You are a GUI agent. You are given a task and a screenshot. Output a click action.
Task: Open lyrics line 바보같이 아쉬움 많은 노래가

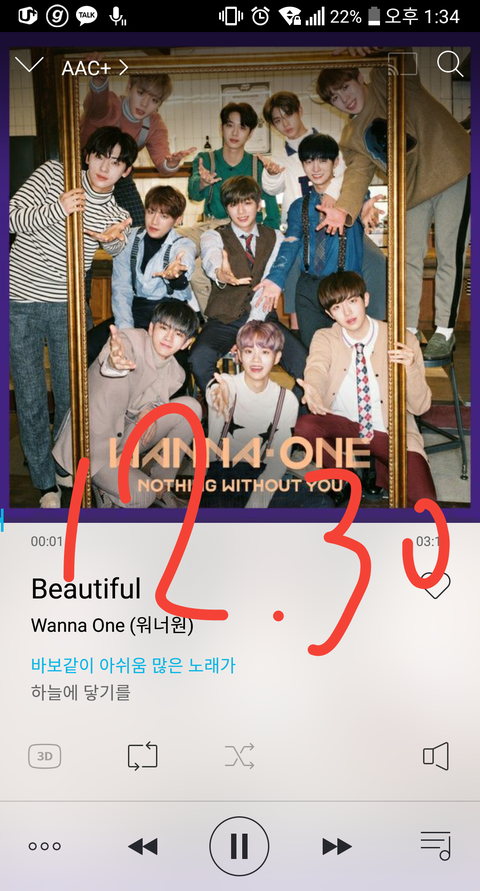coord(133,665)
